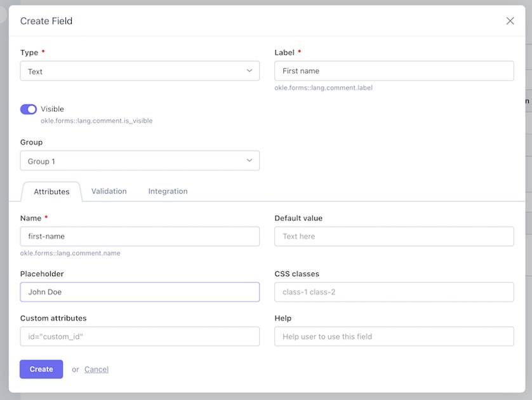Screen dimensions: 532x400
Task: Focus the Custom attributes input box
Action: [140, 337]
